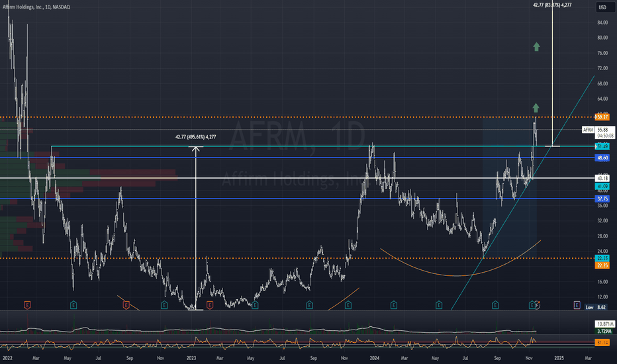617x364 pixels.
Task: Open the November 2024 teal earnings marker
Action: tap(532, 304)
